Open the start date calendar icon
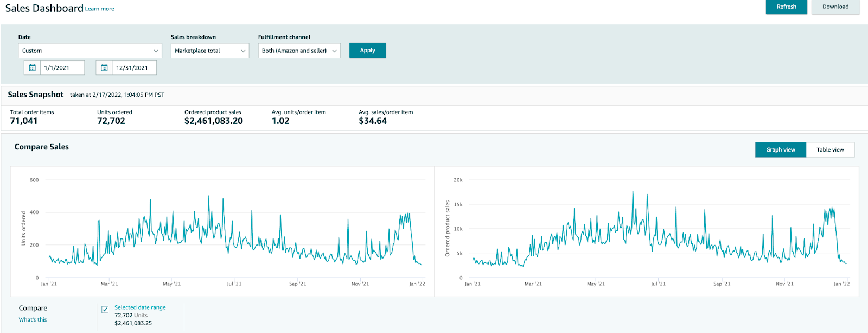 pos(32,68)
